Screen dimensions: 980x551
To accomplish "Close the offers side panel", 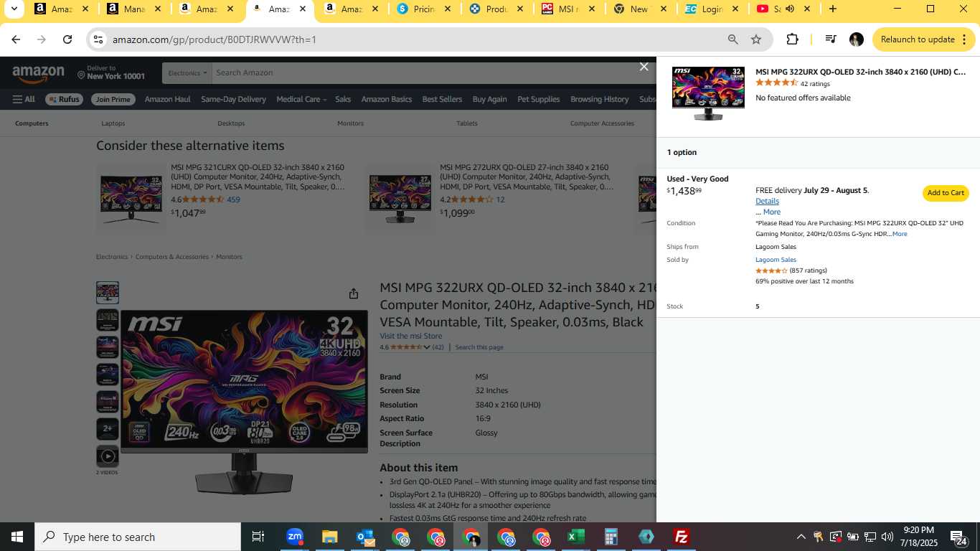I will (644, 67).
